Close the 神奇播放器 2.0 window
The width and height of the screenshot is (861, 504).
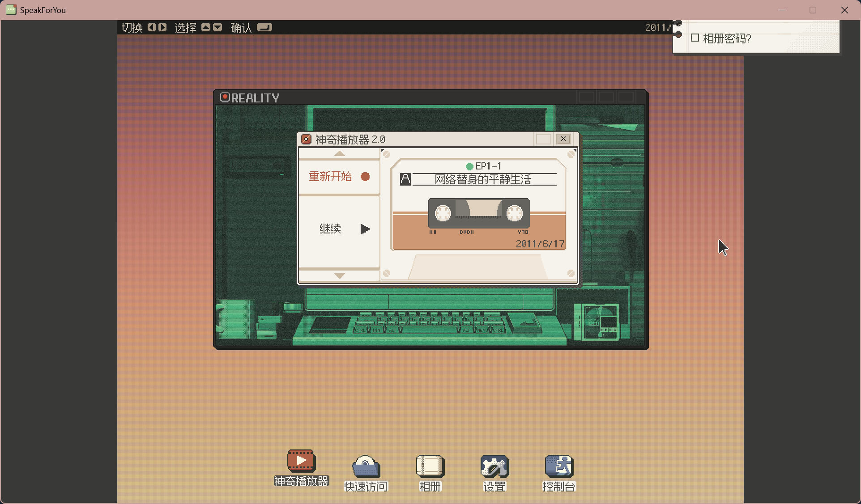563,139
